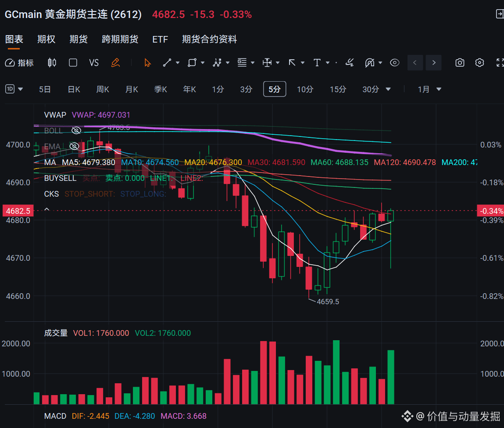Choose the trend line drawing tool
Viewport: 504px width, 428px height.
167,63
